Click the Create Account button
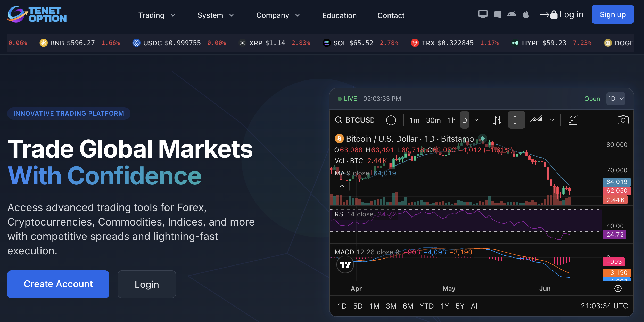644x322 pixels. tap(58, 284)
